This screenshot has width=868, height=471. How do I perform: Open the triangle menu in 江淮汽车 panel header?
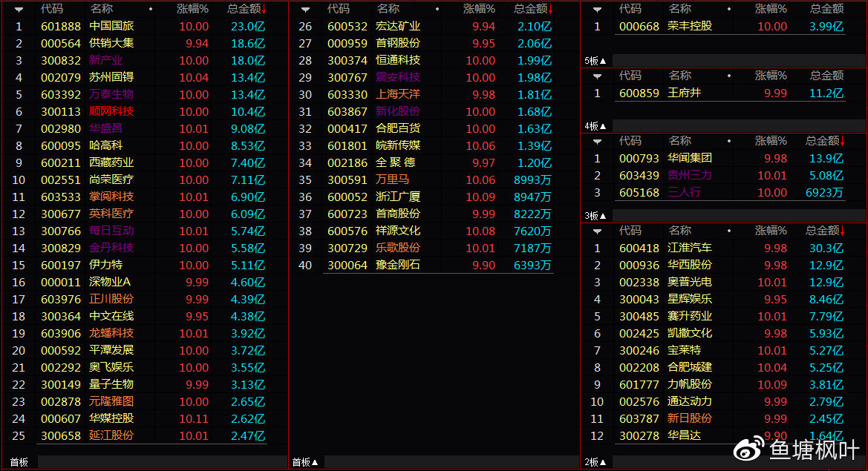coord(597,231)
